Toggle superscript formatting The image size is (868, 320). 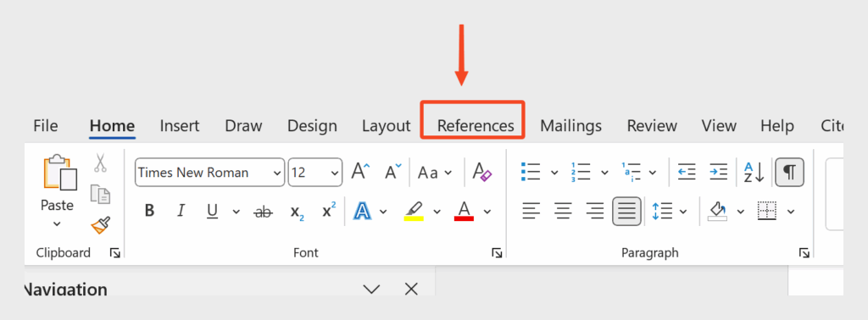329,209
